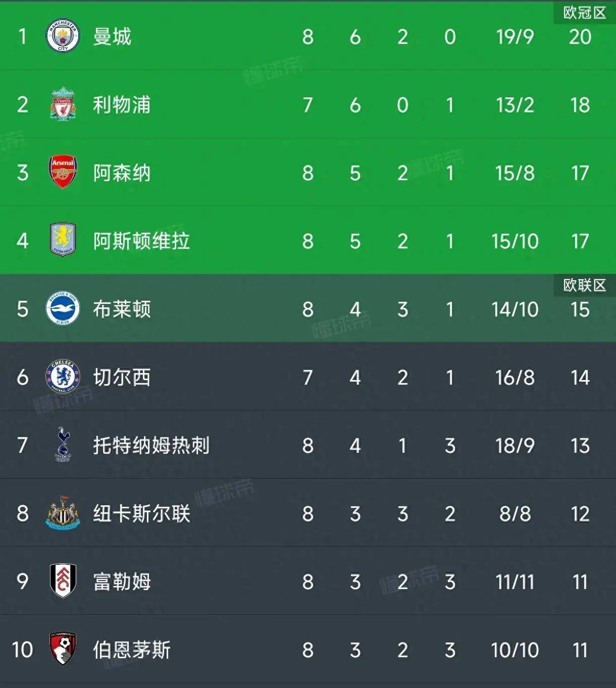
Task: Click the Newcastle United club crest
Action: point(63,513)
